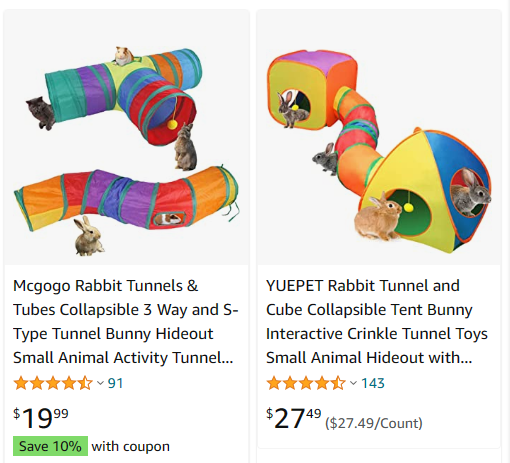Click the green Save 10% coupon badge

point(50,446)
